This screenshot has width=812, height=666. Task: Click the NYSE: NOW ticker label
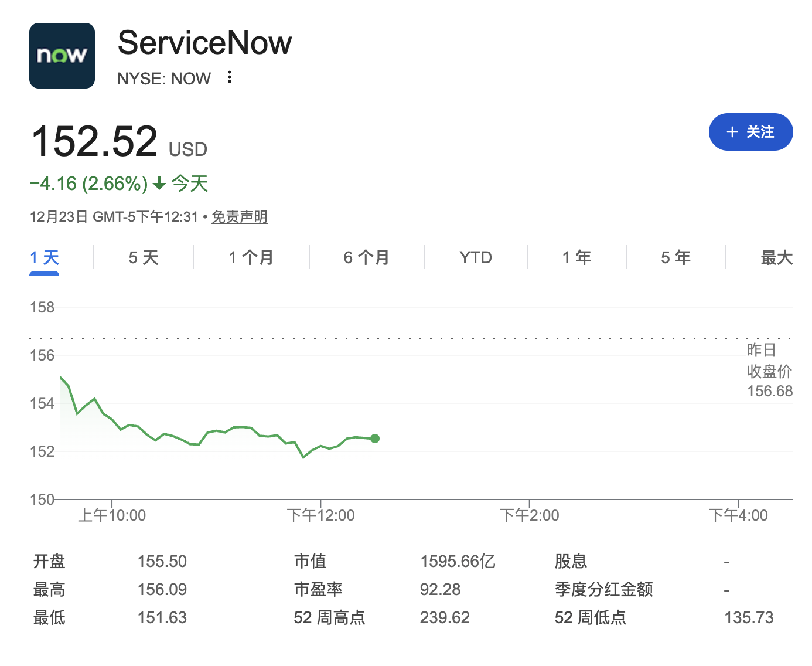click(x=164, y=79)
